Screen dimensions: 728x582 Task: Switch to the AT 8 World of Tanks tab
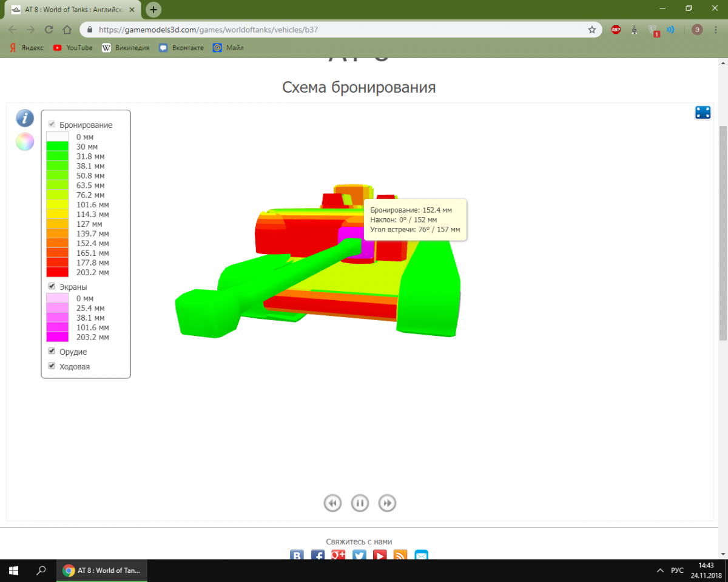[x=73, y=10]
